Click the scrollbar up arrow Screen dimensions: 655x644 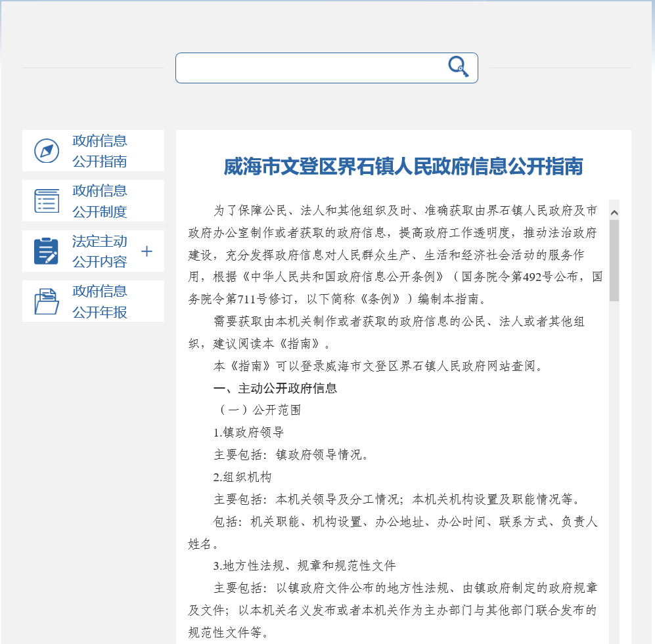(614, 212)
